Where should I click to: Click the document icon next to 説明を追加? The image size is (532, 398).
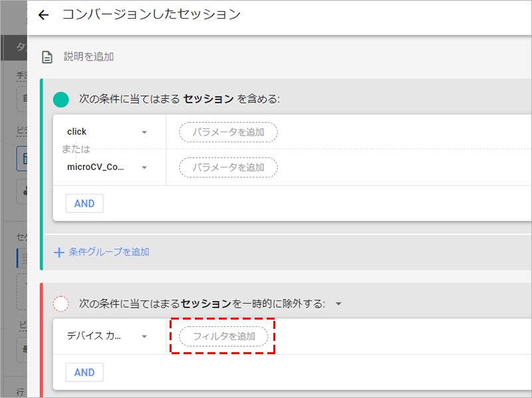[x=47, y=57]
